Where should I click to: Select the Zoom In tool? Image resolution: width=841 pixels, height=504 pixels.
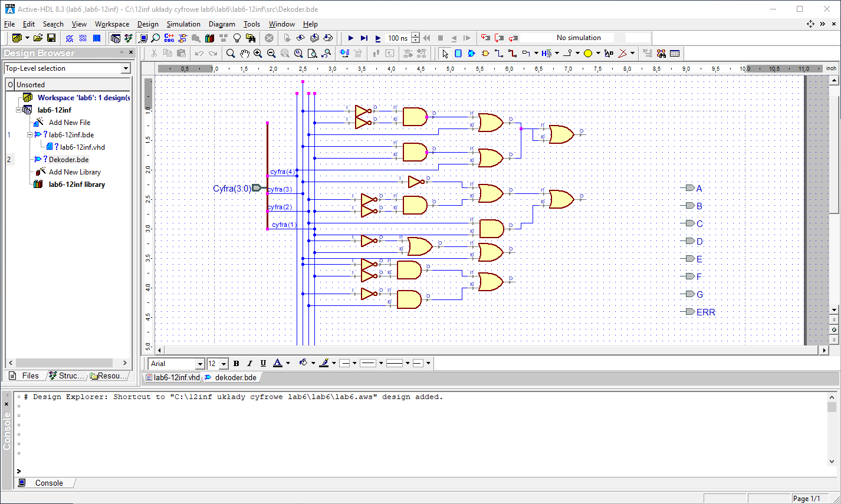tap(258, 54)
